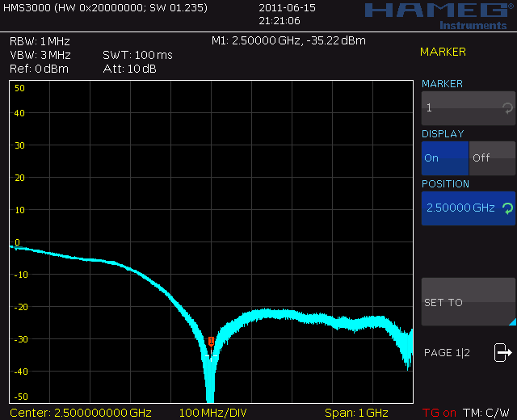This screenshot has height=420, width=517.
Task: Click the green rotary icon in the POSITION field
Action: (x=506, y=208)
